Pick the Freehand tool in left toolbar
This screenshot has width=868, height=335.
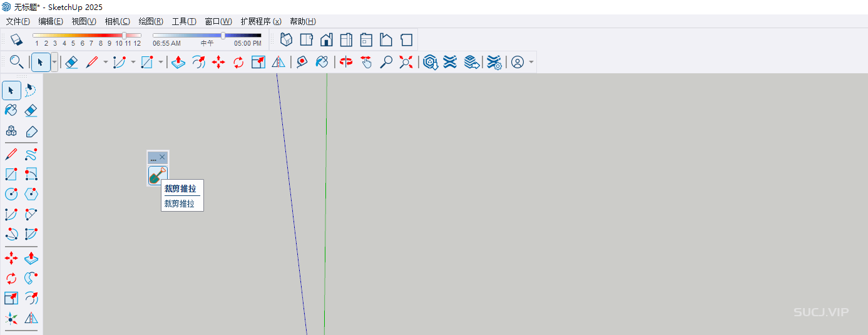click(31, 154)
